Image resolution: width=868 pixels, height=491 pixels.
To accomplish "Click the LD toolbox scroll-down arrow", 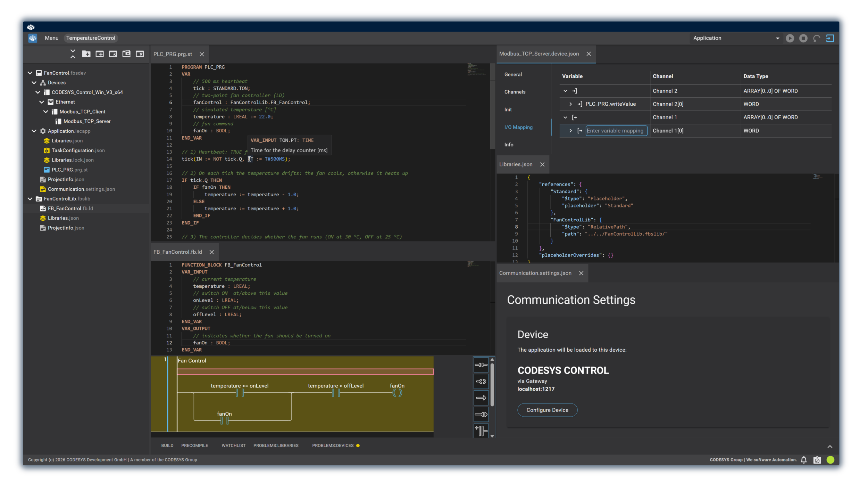I will [x=492, y=436].
